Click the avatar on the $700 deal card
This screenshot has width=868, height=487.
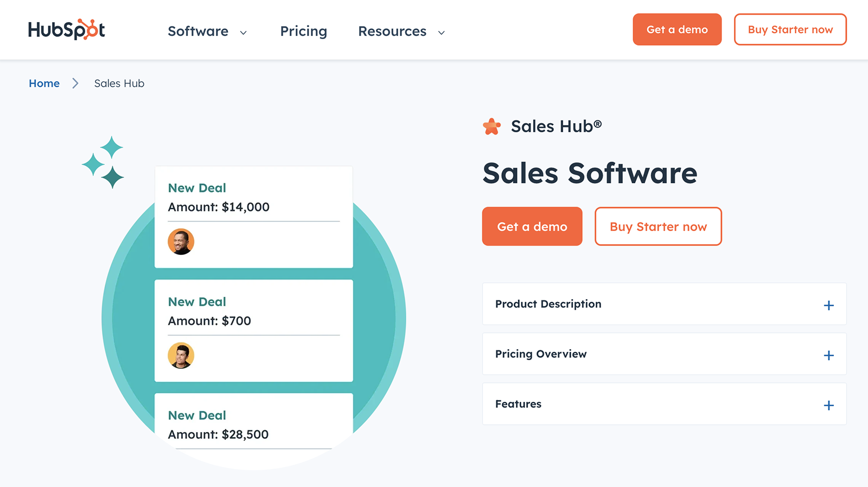(181, 356)
